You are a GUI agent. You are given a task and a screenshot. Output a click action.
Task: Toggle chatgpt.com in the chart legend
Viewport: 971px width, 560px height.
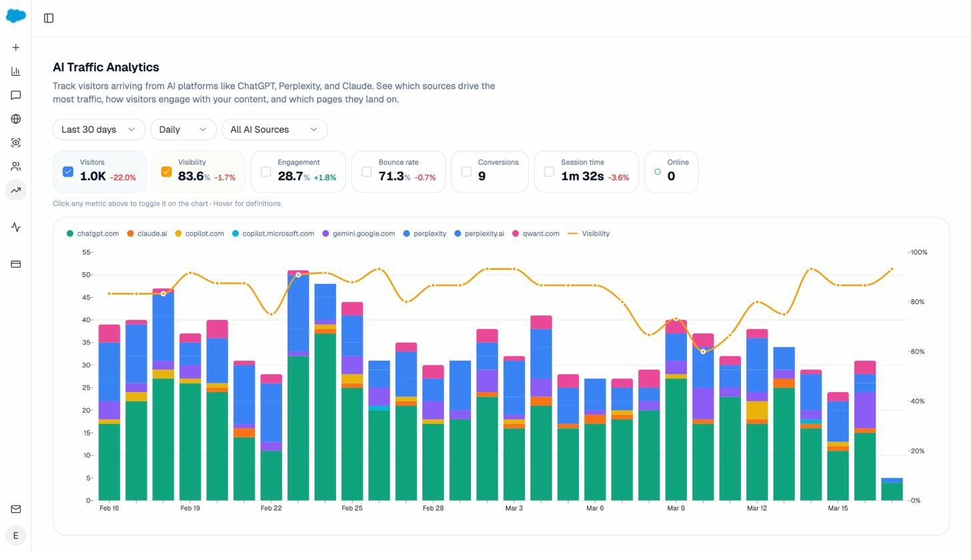93,233
